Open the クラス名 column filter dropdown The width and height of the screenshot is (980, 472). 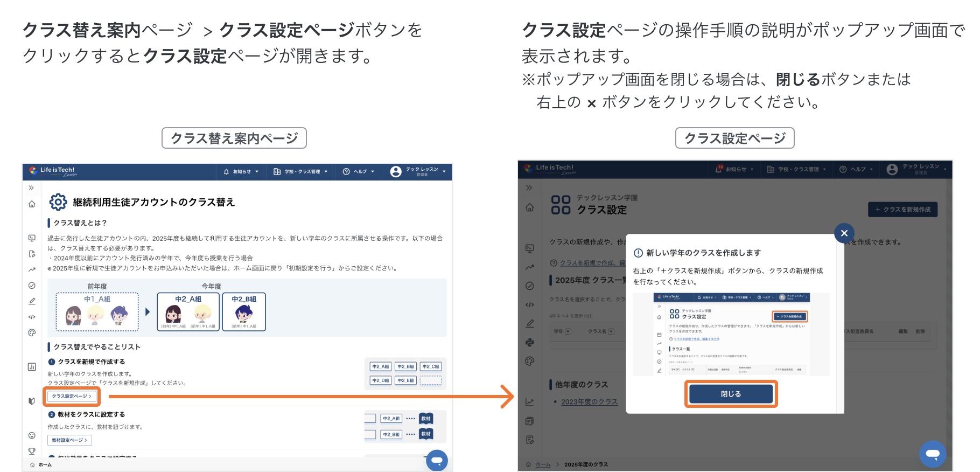coord(611,331)
